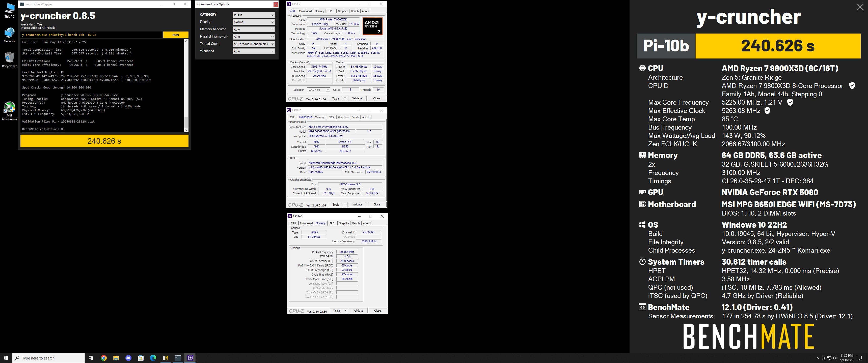The height and width of the screenshot is (363, 868).
Task: Click Tools in the Memory CPU-Z window
Action: tap(337, 311)
